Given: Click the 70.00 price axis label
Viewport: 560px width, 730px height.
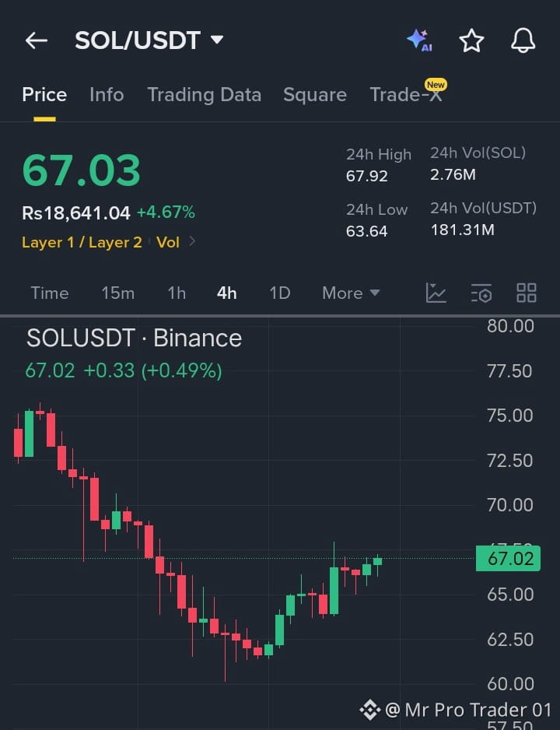Looking at the screenshot, I should 510,505.
